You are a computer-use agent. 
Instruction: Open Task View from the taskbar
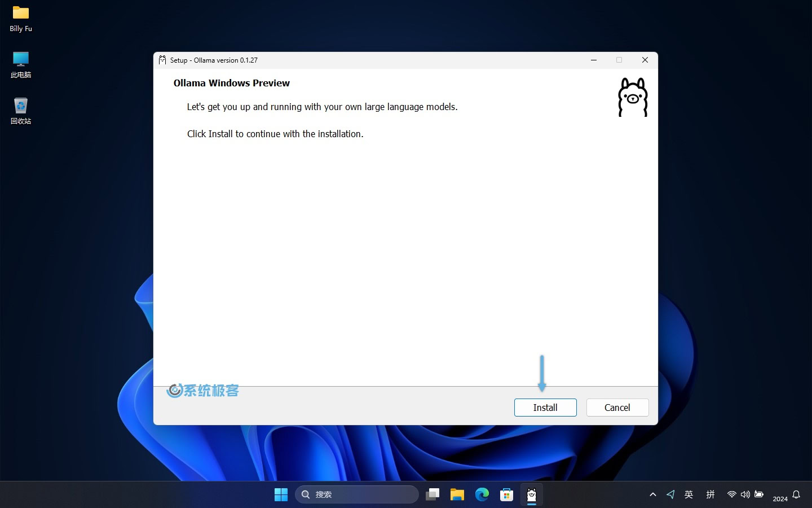(433, 494)
